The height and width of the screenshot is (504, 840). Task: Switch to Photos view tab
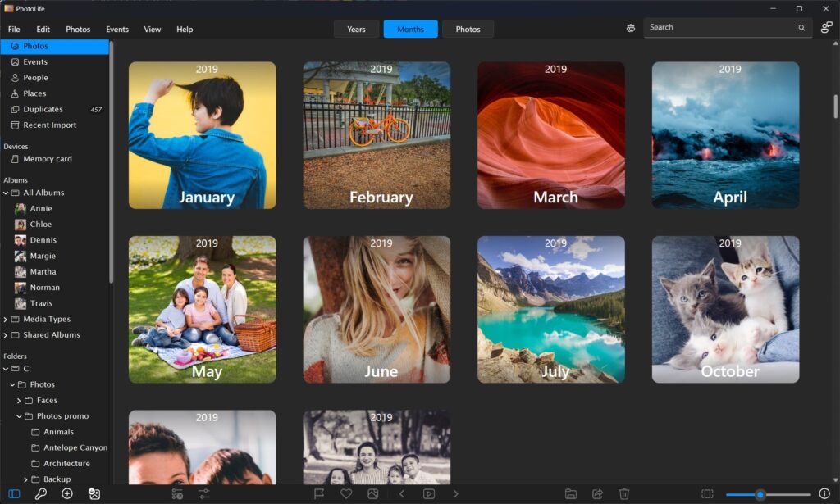click(468, 29)
